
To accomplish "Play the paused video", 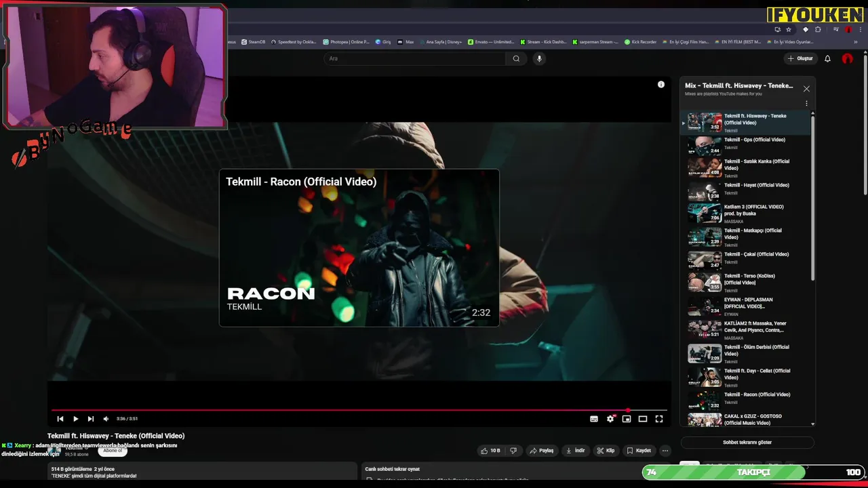I will coord(75,419).
